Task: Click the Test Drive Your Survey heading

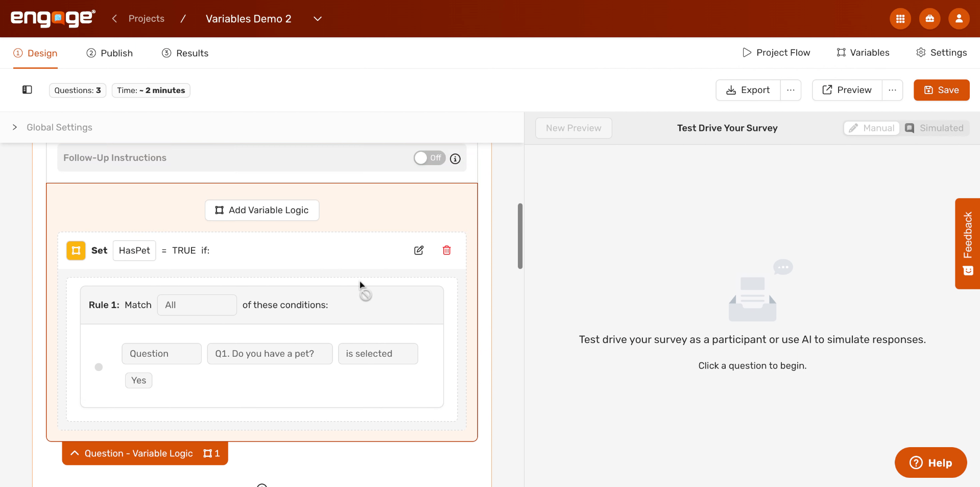Action: pos(727,128)
